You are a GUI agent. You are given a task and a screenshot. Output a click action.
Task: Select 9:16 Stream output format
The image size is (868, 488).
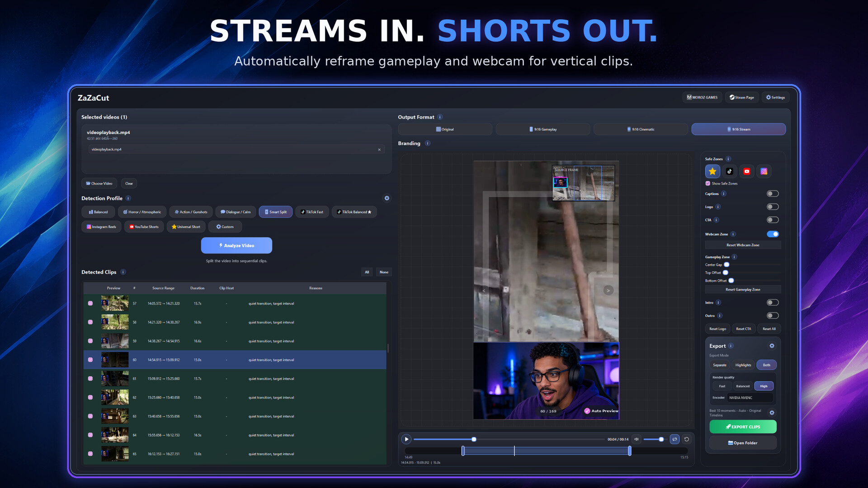tap(739, 129)
